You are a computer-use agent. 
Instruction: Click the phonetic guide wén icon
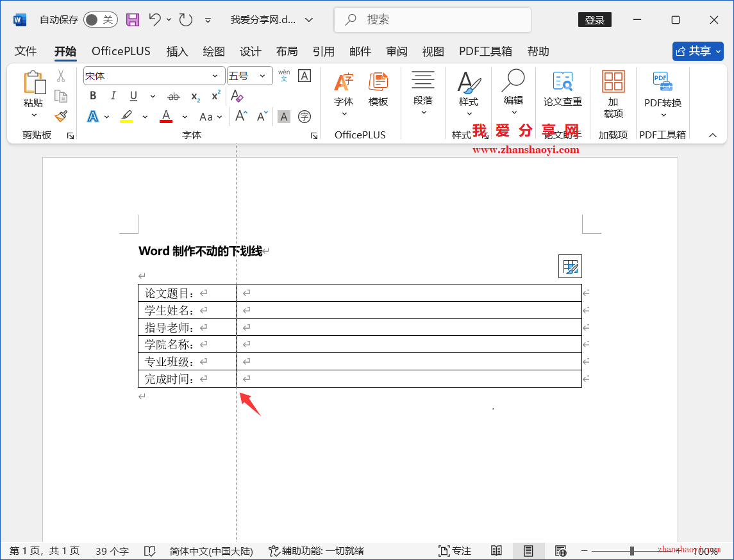pyautogui.click(x=284, y=76)
